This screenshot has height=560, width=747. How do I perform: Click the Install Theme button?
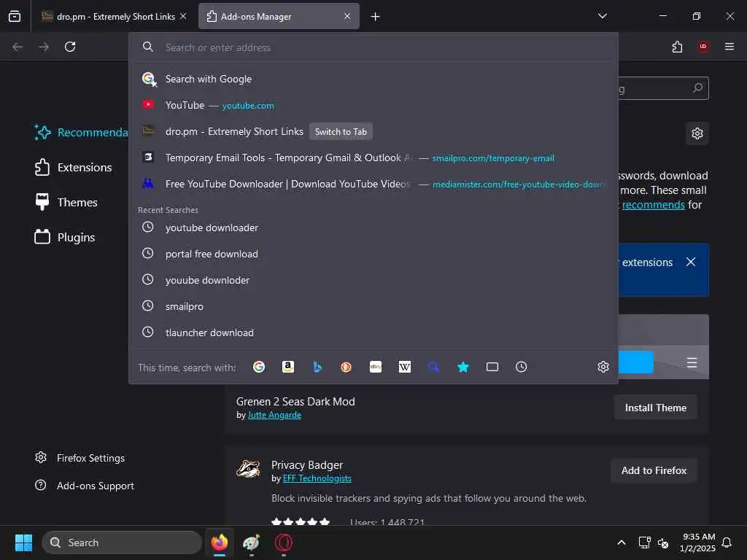[656, 408]
